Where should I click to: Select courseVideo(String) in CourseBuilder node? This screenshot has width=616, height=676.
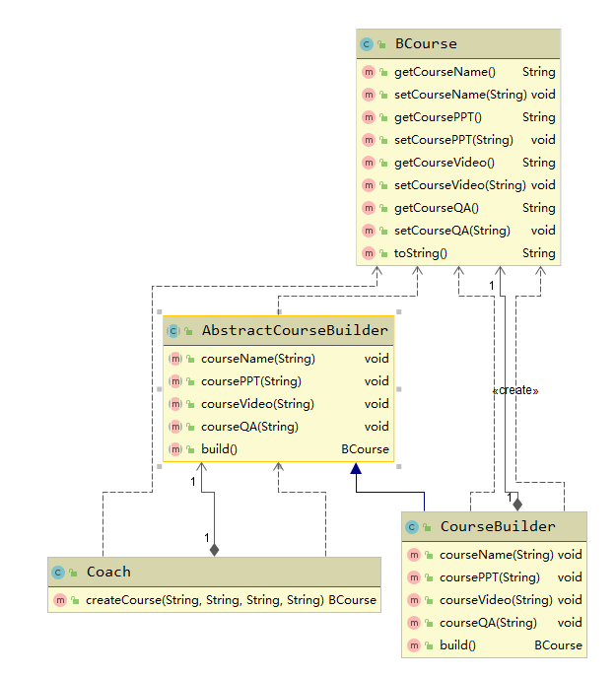tap(495, 600)
